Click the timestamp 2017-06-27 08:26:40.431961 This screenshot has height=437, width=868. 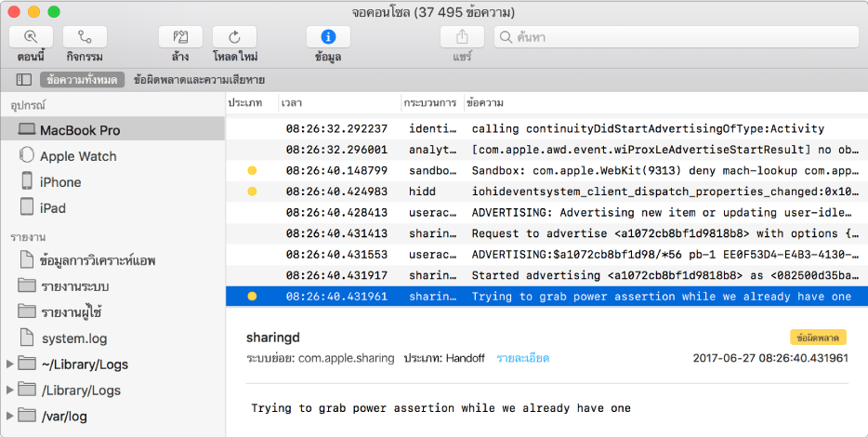[x=770, y=358]
